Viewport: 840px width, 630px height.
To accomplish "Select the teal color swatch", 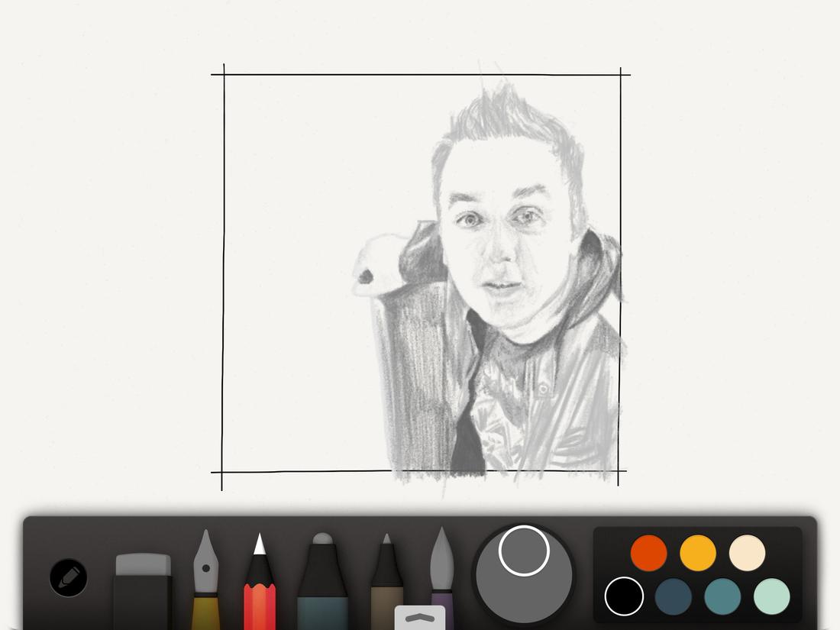I will coord(722,597).
